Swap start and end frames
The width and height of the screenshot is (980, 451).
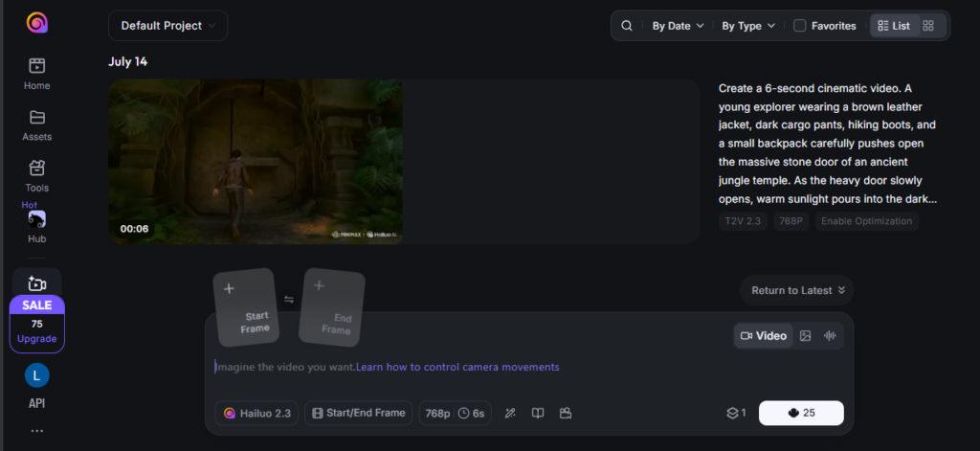click(x=289, y=299)
